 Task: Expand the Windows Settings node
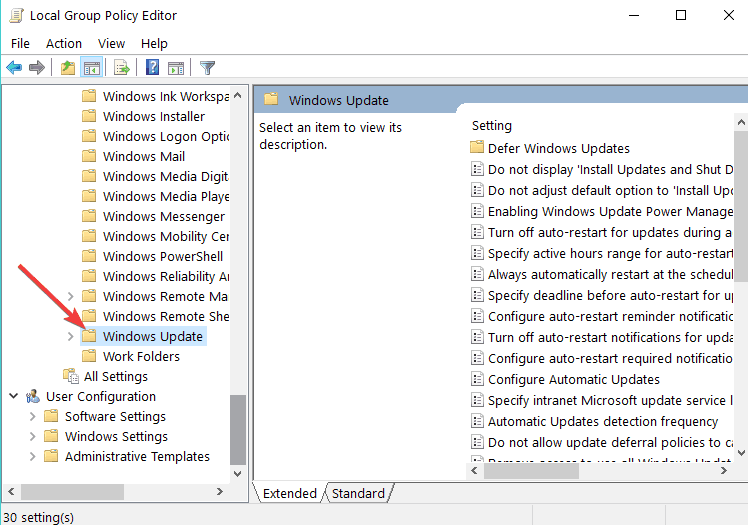(32, 436)
